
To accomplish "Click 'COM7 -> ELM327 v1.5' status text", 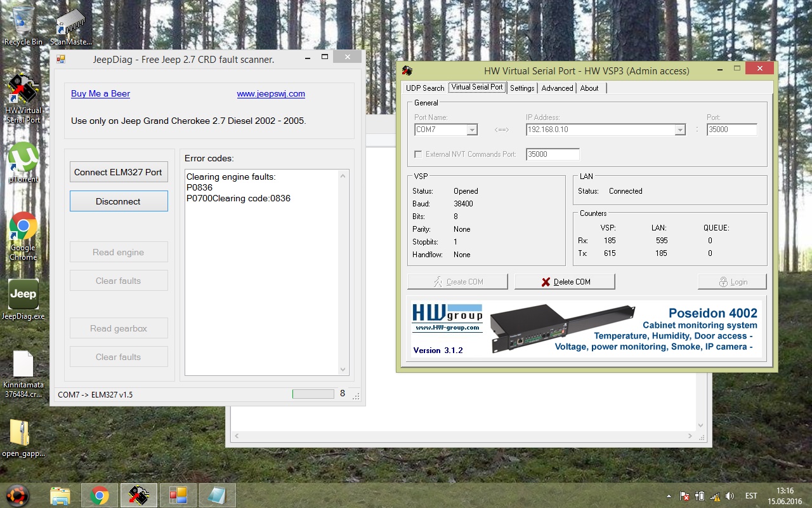I will tap(95, 394).
